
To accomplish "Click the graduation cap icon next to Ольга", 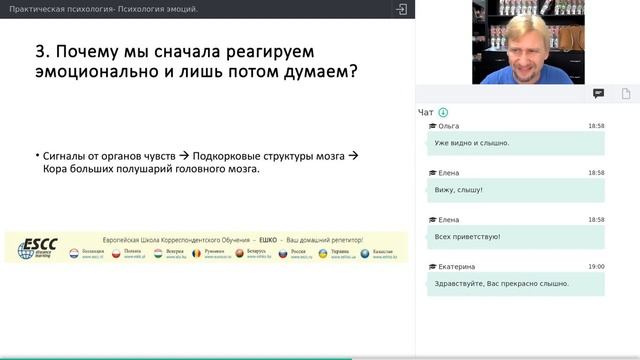I will 432,126.
